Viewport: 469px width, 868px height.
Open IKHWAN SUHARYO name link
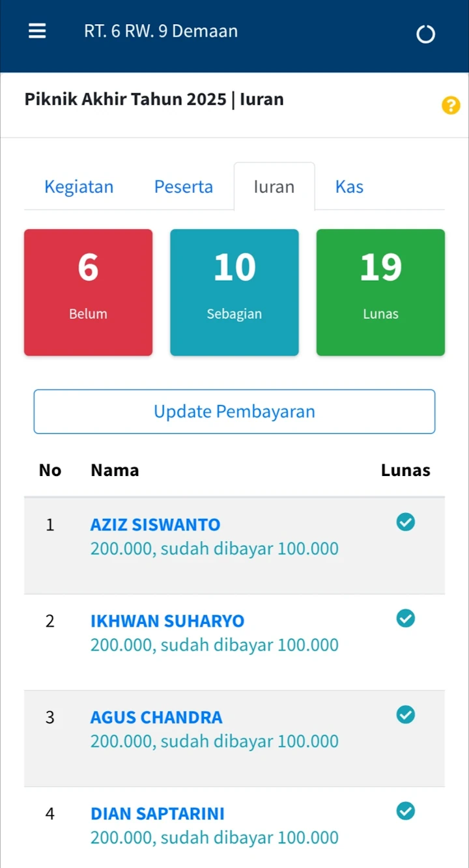(167, 621)
